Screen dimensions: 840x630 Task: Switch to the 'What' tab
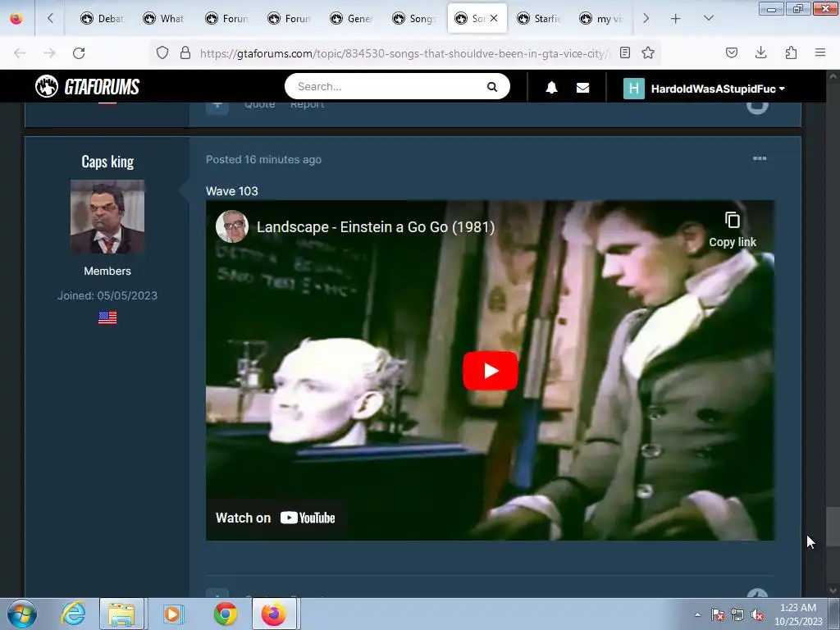164,18
